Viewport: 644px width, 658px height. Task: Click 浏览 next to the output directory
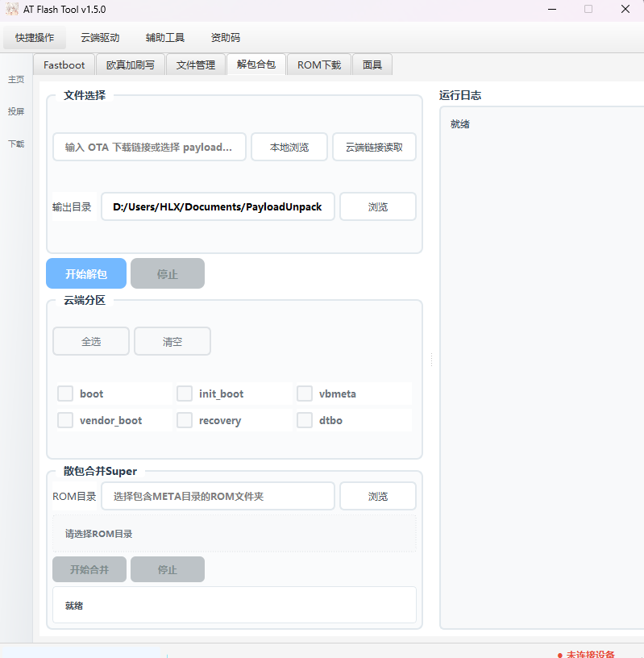(x=378, y=206)
